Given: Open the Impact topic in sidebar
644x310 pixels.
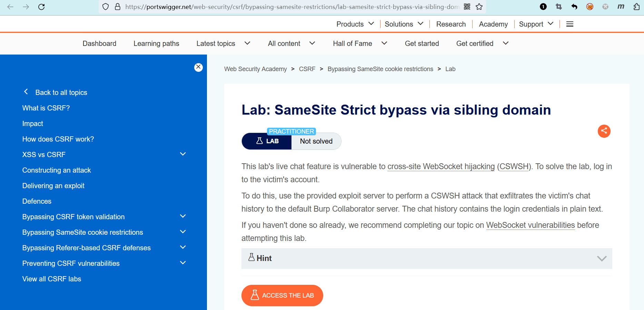Looking at the screenshot, I should click(x=33, y=124).
